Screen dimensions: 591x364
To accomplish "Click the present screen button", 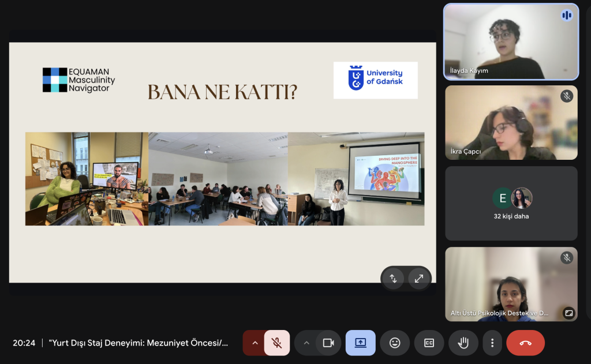I will coord(361,343).
